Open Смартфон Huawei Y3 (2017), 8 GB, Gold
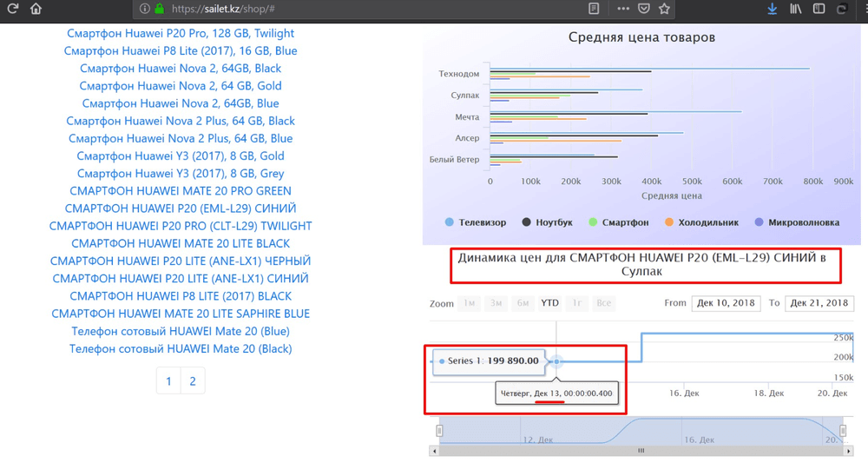Screen dimensions: 868x463 coord(181,156)
